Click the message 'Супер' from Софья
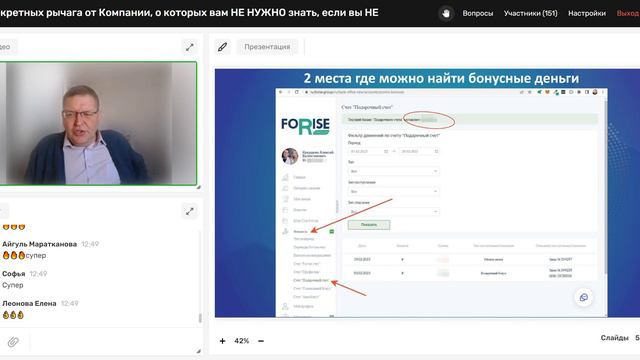The width and height of the screenshot is (640, 360). point(13,285)
